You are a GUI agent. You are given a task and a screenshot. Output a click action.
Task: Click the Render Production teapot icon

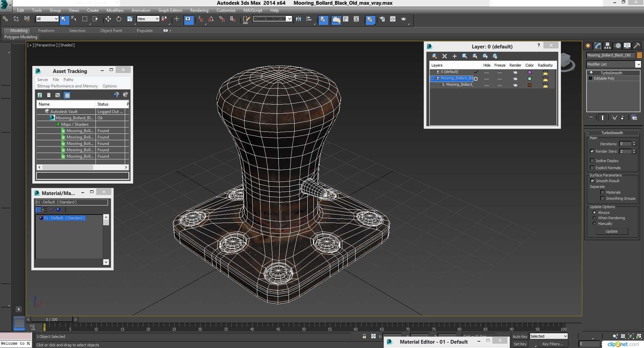[404, 19]
